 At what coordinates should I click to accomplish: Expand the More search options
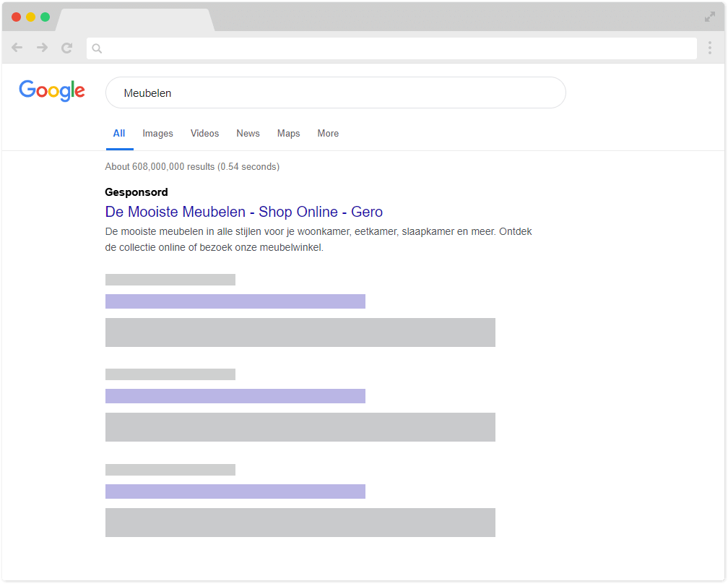[328, 134]
